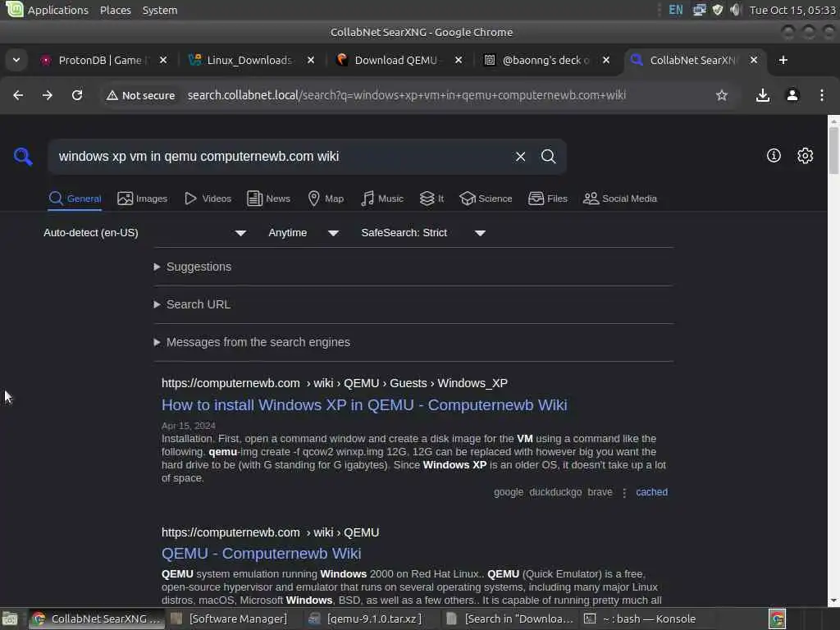Click the three-dot options beside cached link
The height and width of the screenshot is (630, 840).
click(x=624, y=493)
